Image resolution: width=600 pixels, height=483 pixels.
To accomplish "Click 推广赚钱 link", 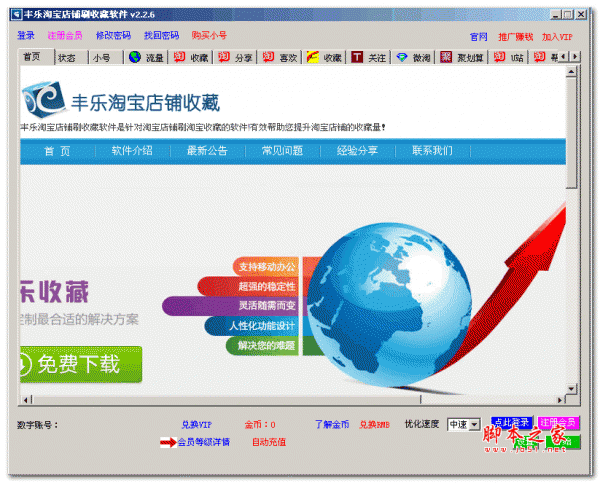I will [515, 37].
